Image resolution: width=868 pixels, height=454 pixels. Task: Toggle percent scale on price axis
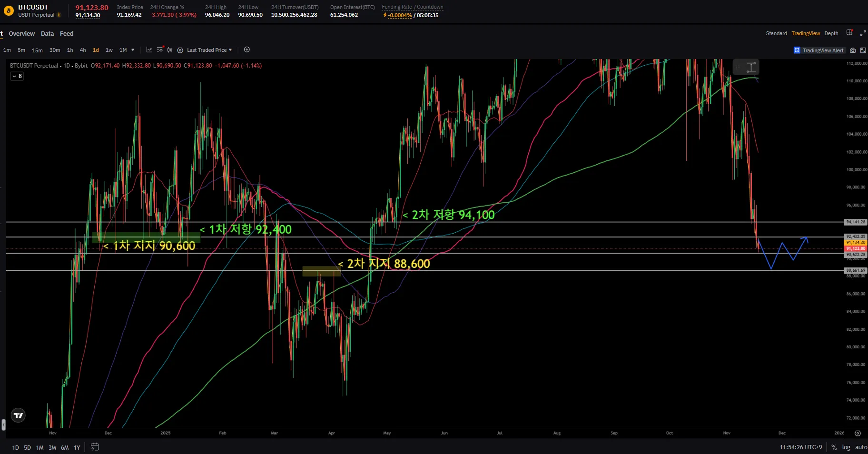[x=834, y=447]
